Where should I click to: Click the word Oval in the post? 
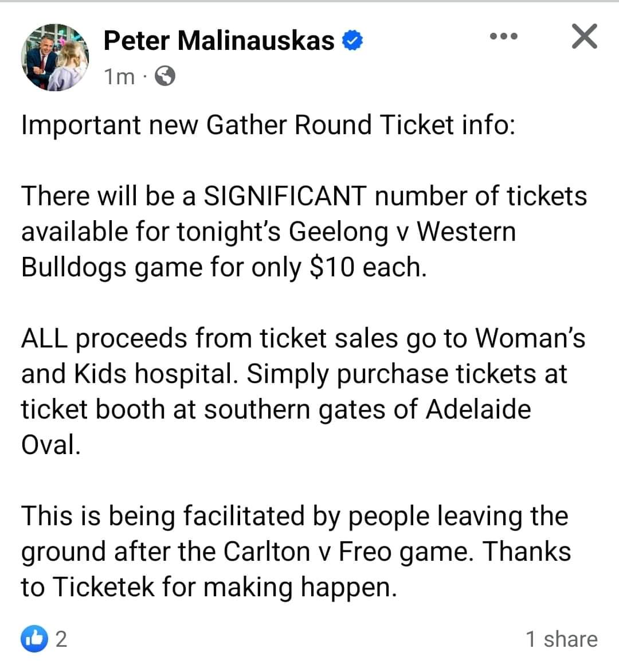48,445
